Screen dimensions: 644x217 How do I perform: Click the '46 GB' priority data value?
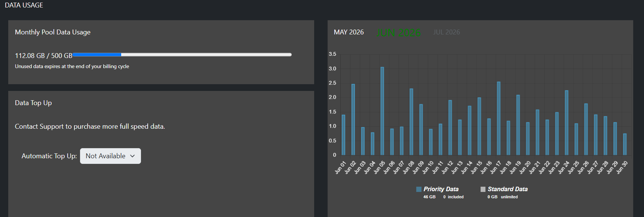[x=429, y=197]
